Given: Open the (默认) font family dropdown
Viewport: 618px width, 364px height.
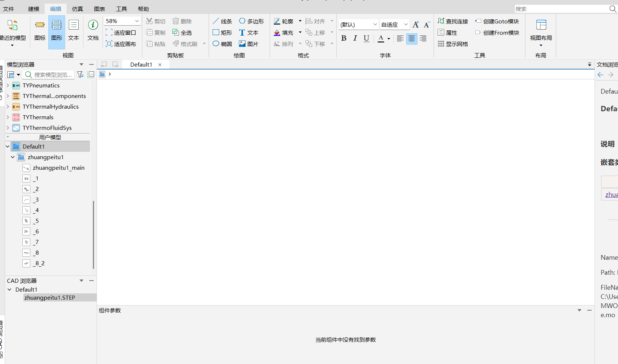Looking at the screenshot, I should (x=359, y=25).
